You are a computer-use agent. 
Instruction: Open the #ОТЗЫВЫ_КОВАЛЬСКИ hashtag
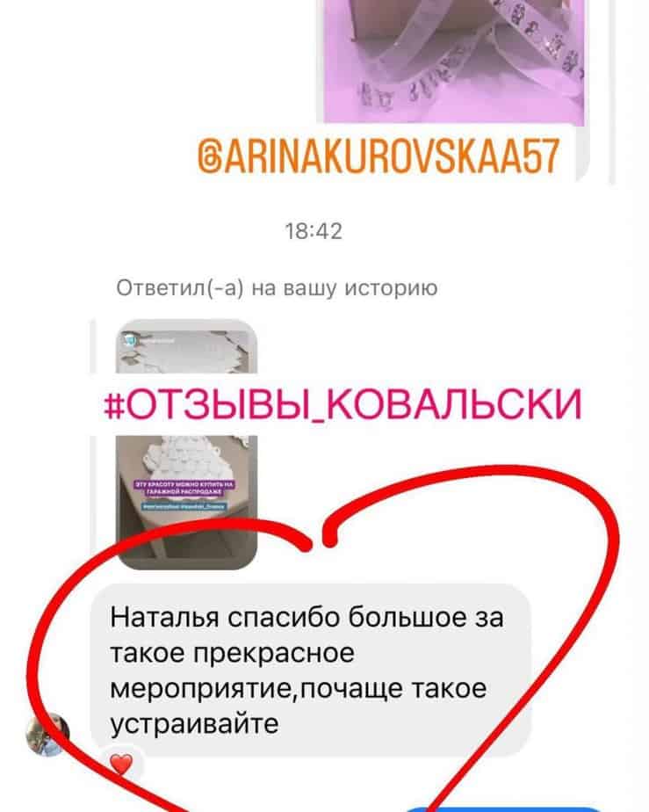click(x=343, y=404)
